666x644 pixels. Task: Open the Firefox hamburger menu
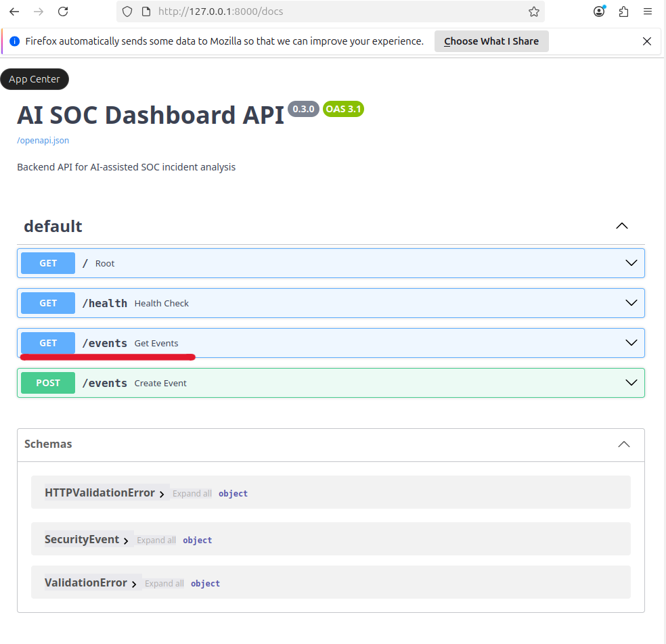[x=647, y=11]
